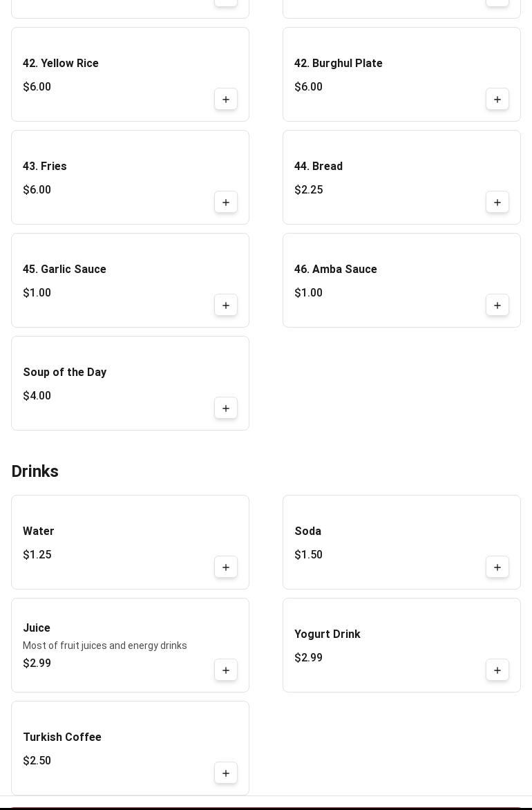Add Garlic Sauce with plus icon
The width and height of the screenshot is (532, 810).
tap(226, 305)
